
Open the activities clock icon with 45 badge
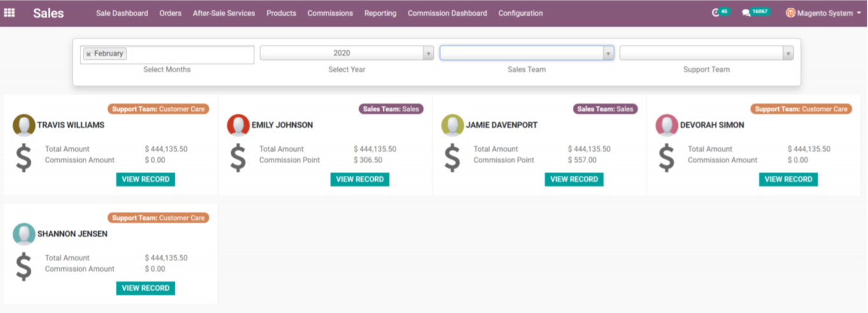[x=721, y=12]
